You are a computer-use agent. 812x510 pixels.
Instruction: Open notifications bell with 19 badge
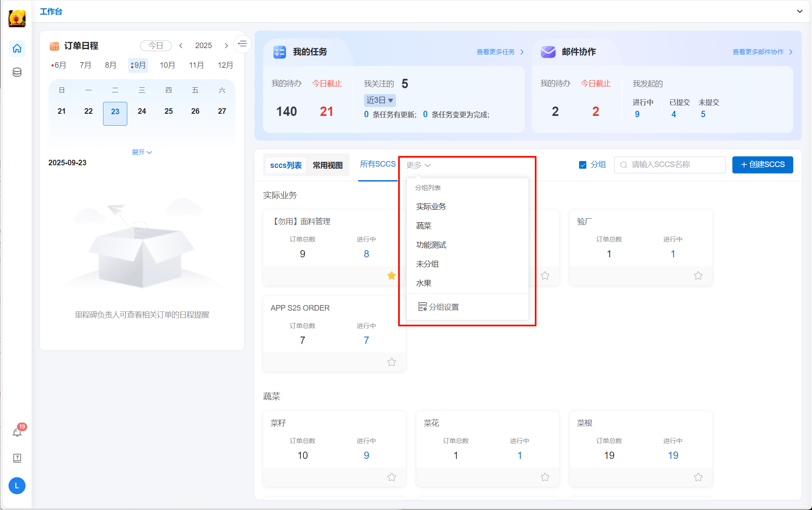pos(17,432)
